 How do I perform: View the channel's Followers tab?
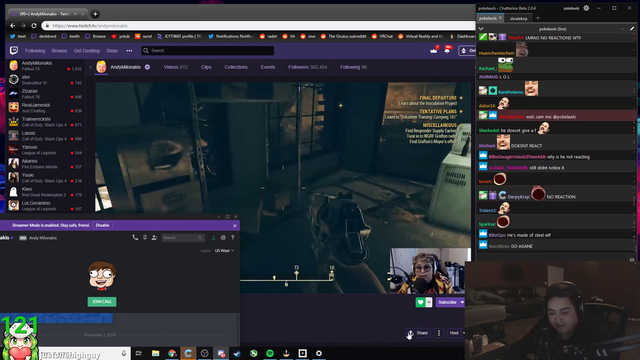pos(307,67)
